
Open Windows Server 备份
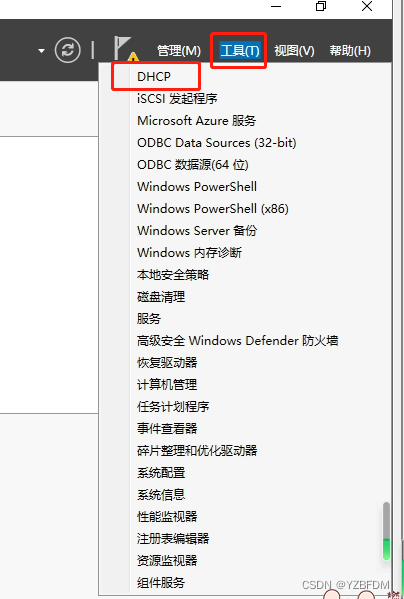197,231
